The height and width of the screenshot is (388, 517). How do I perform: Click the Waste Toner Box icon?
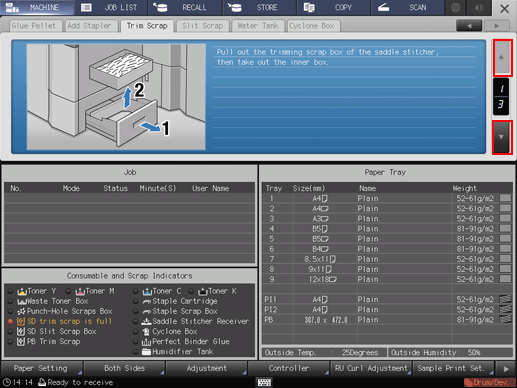pyautogui.click(x=22, y=301)
